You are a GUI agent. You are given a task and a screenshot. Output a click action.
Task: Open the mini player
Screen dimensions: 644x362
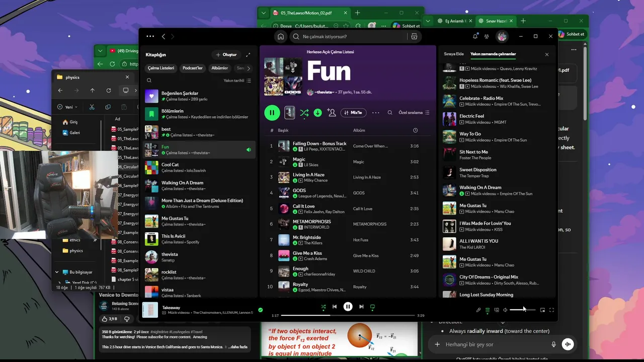[542, 310]
